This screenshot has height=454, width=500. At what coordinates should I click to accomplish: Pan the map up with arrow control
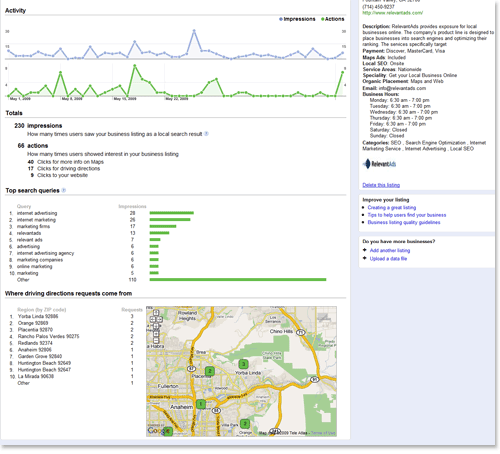[156, 313]
